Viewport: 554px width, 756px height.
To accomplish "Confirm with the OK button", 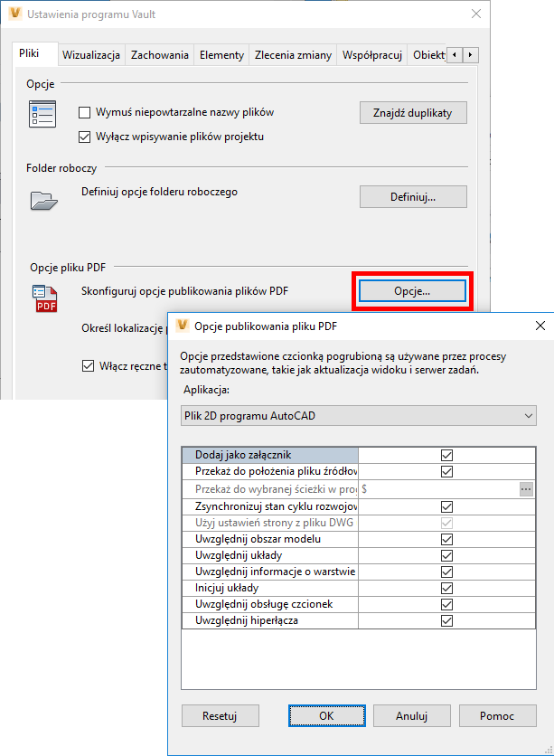I will (x=326, y=716).
